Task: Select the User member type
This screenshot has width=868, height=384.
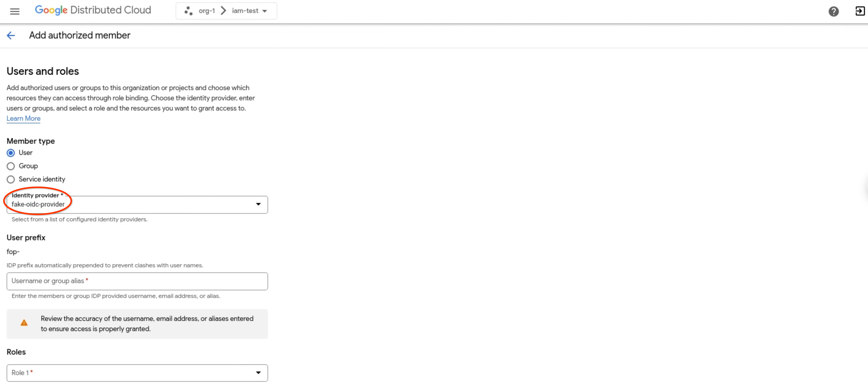Action: (x=11, y=153)
